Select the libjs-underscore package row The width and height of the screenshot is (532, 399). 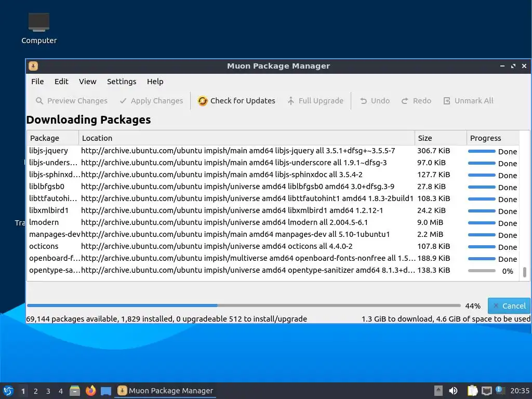tap(273, 163)
